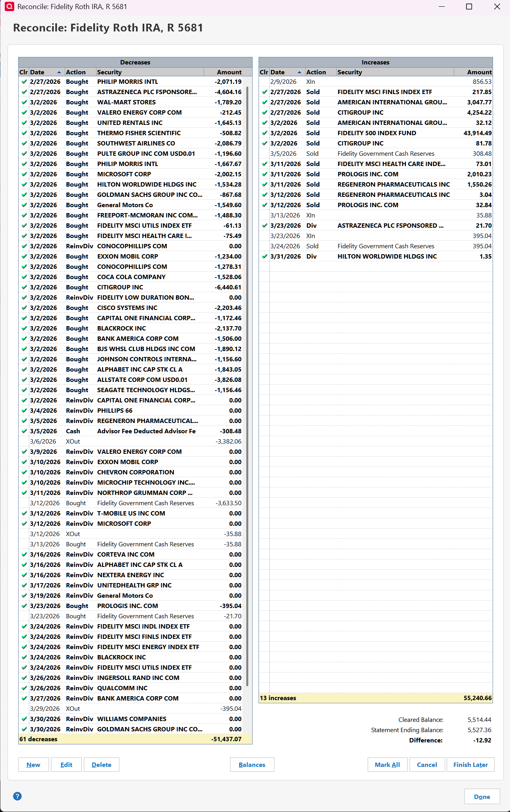The width and height of the screenshot is (510, 812).
Task: Sort Increases by Amount column header
Action: [x=473, y=72]
